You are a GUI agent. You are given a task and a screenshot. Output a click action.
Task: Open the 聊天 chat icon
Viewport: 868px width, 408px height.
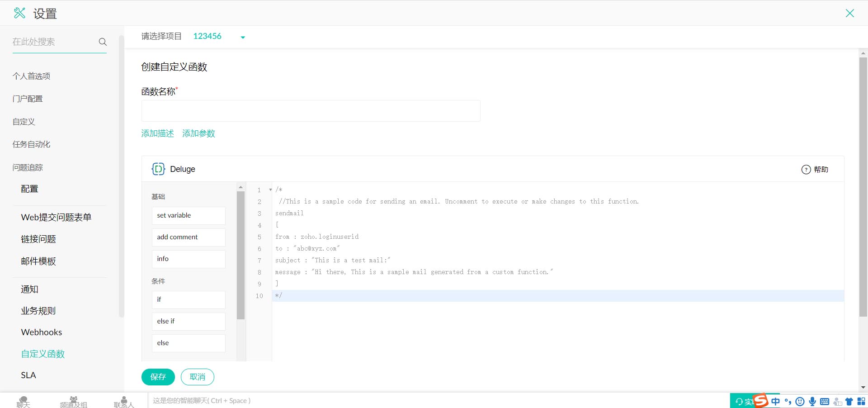tap(24, 401)
